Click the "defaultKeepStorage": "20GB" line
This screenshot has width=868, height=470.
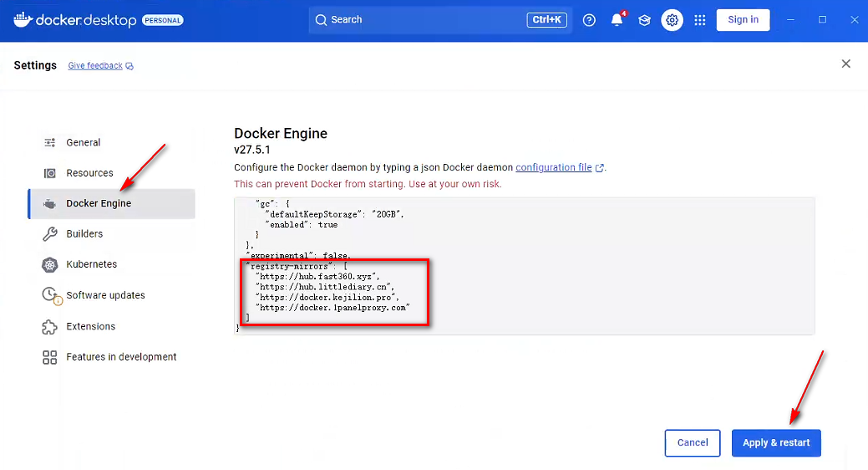tap(335, 214)
